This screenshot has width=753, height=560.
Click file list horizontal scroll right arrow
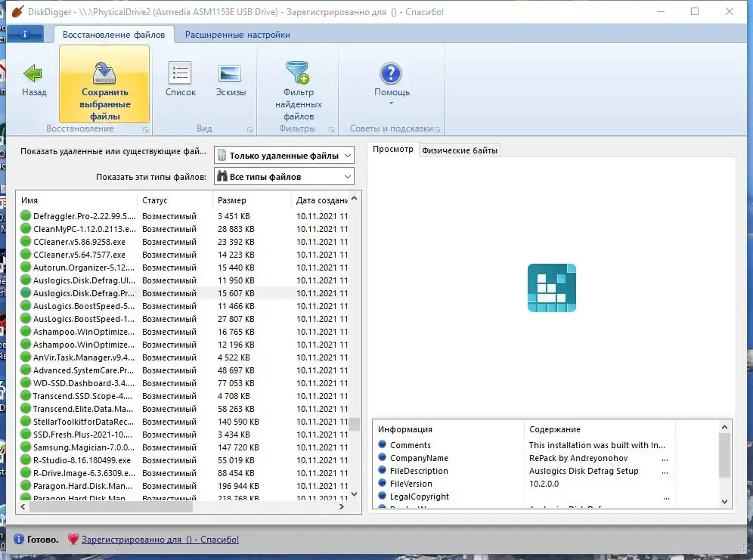342,506
